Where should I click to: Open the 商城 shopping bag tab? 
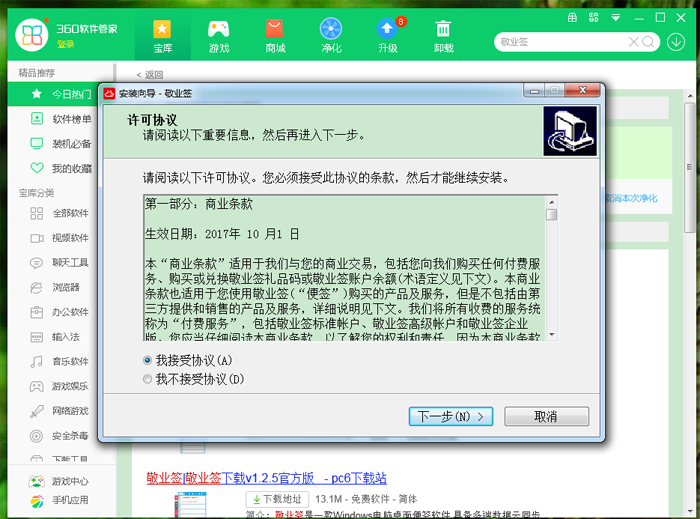pyautogui.click(x=275, y=37)
